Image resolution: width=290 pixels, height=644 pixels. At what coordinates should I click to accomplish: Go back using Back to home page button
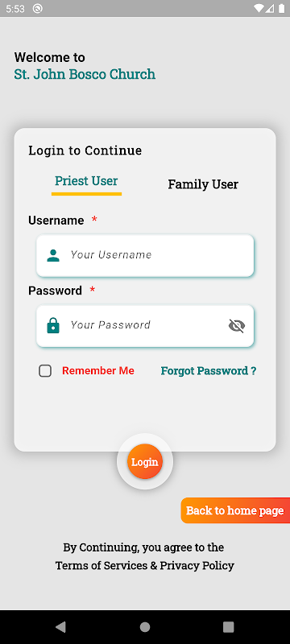(235, 510)
